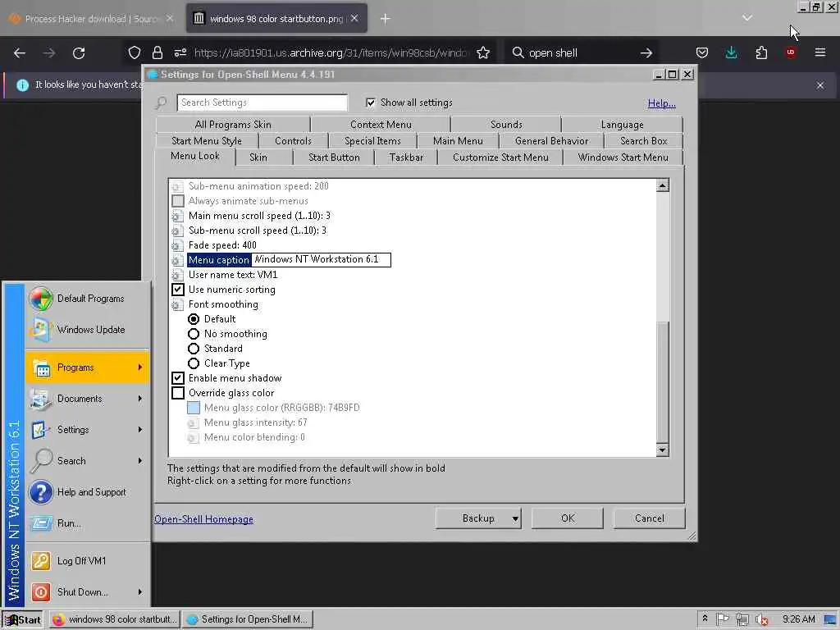Screen dimensions: 840x630
Task: Open Default Programs icon in start menu
Action: click(41, 299)
